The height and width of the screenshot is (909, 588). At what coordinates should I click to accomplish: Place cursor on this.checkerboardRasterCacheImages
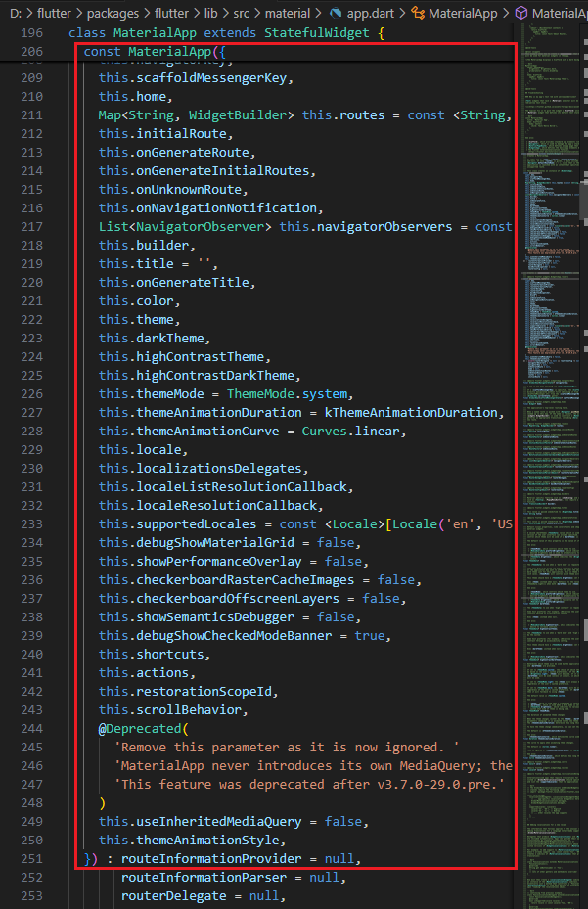tap(226, 579)
